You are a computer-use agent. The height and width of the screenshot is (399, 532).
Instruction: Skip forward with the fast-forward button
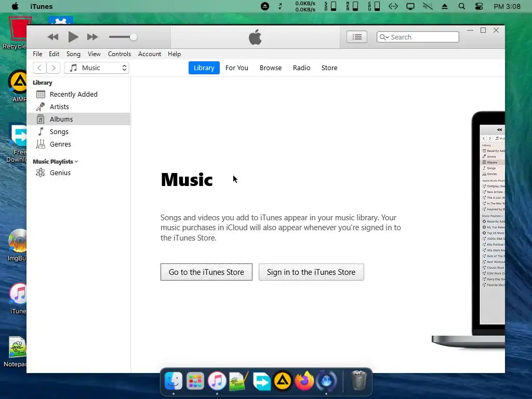coord(92,37)
